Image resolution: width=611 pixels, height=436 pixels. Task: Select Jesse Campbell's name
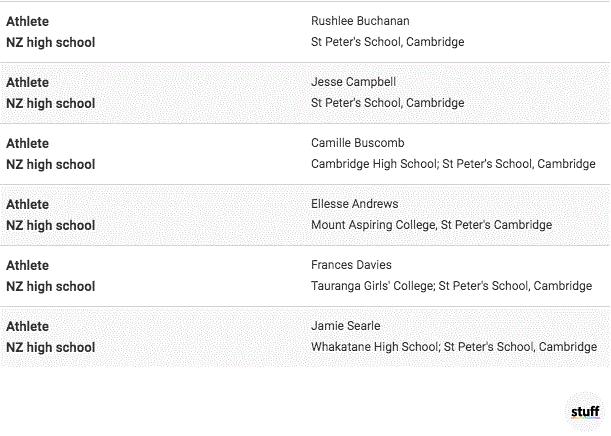tap(353, 82)
